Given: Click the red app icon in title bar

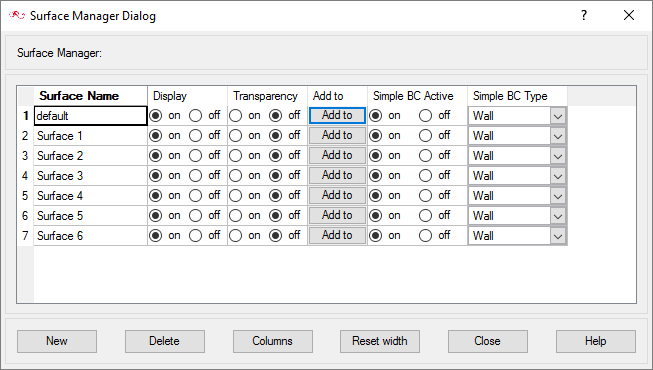Looking at the screenshot, I should point(17,15).
